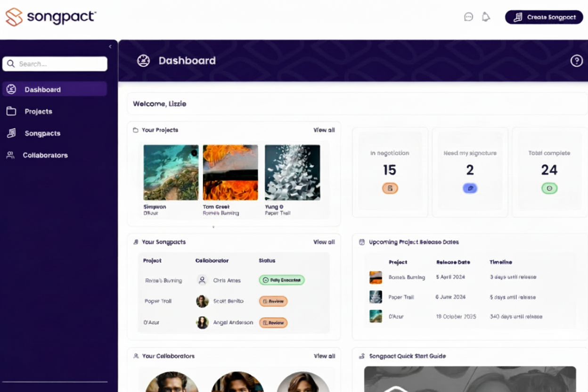Open View all under Your Collaborators
The image size is (588, 392).
(324, 356)
